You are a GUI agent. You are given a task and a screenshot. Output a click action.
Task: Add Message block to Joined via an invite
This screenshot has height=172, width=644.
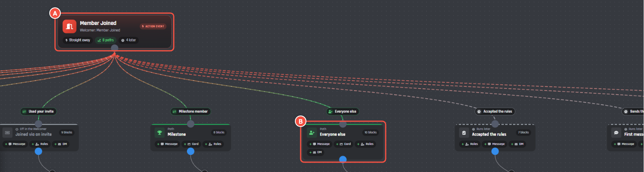pyautogui.click(x=15, y=144)
